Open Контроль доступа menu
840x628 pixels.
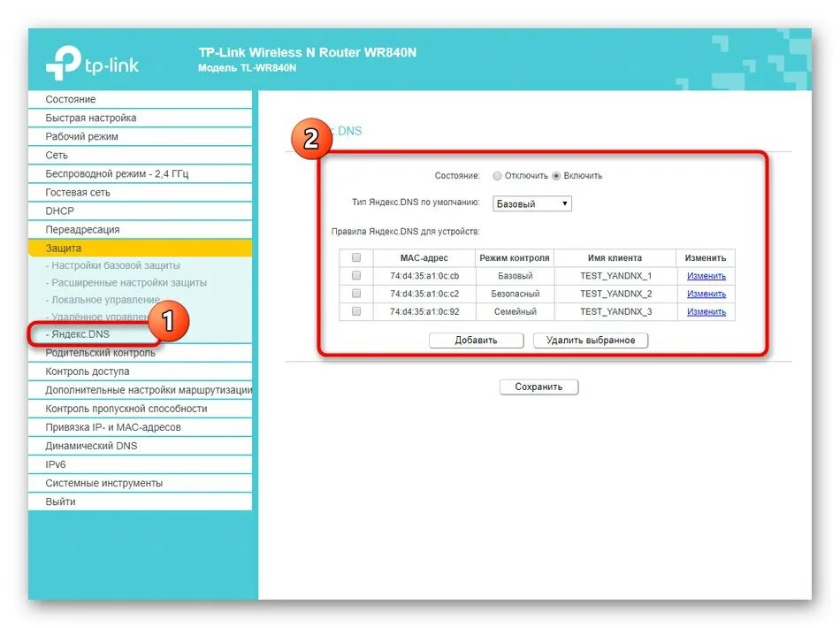tap(140, 371)
